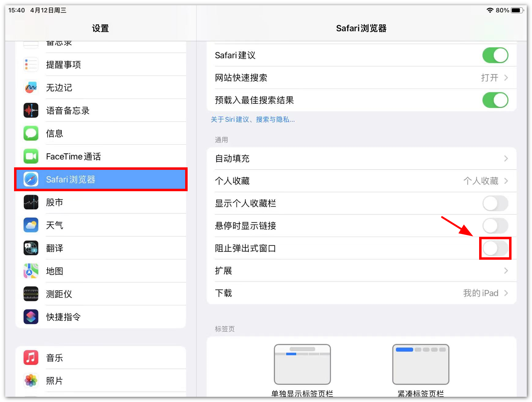The image size is (532, 402).
Task: Select 提醒事项 in settings list
Action: click(x=101, y=65)
